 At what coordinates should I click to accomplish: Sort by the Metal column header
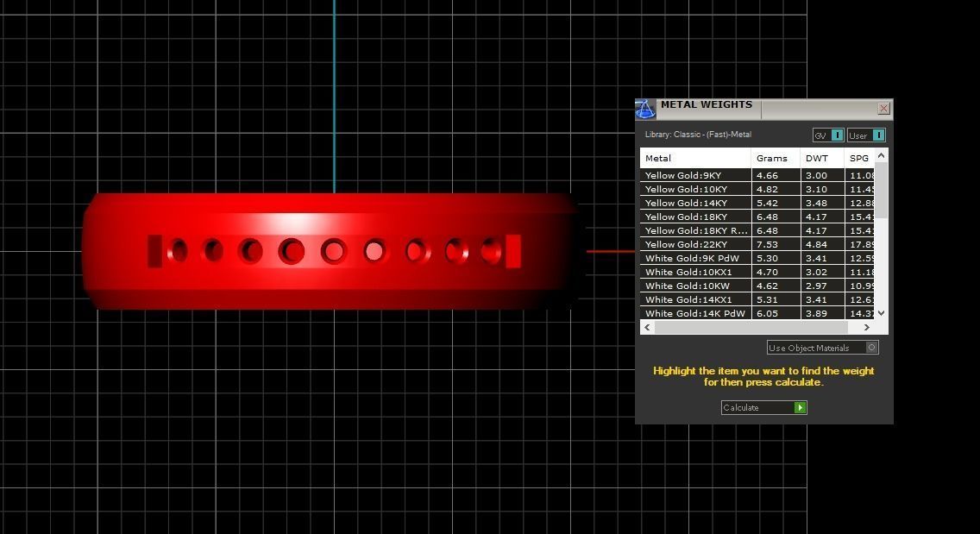tap(695, 158)
